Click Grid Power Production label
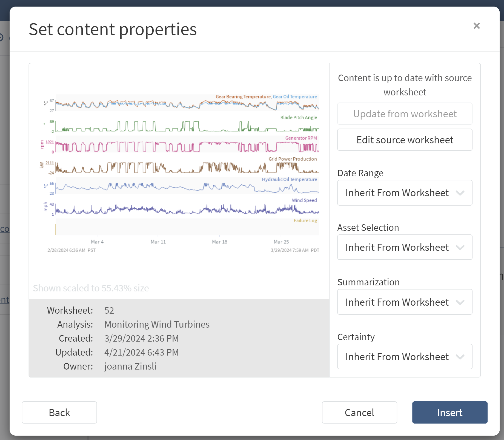 point(293,159)
